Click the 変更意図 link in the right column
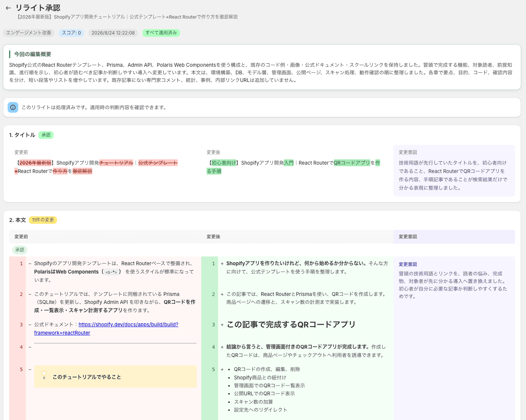 click(x=408, y=264)
